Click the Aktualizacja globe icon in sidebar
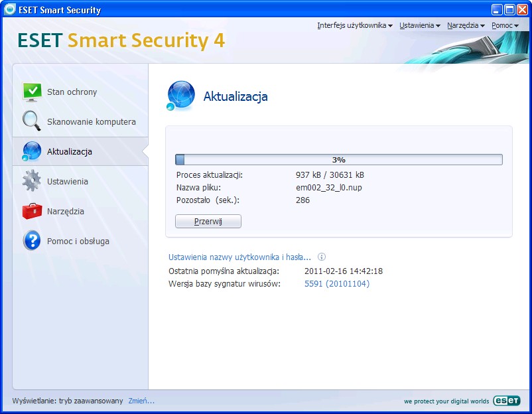 (x=31, y=151)
